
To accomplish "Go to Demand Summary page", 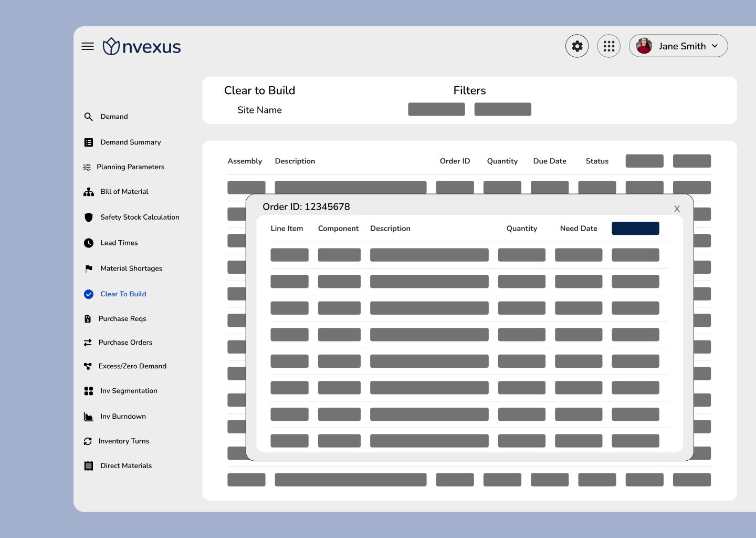I will click(131, 142).
